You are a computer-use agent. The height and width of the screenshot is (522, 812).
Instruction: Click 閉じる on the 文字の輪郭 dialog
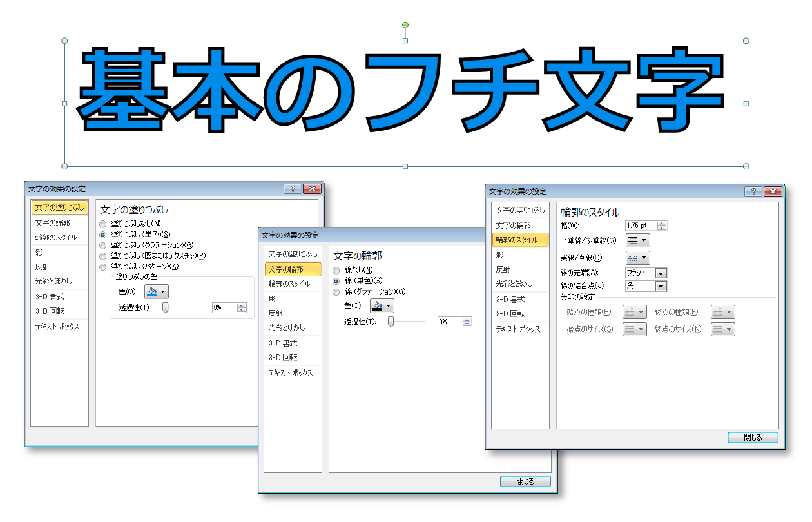[525, 481]
